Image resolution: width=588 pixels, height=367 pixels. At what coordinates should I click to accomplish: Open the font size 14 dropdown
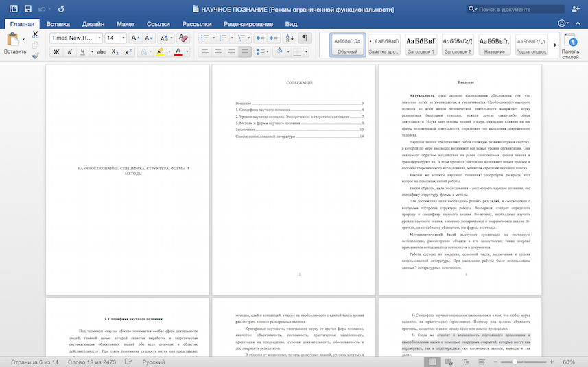tap(123, 38)
